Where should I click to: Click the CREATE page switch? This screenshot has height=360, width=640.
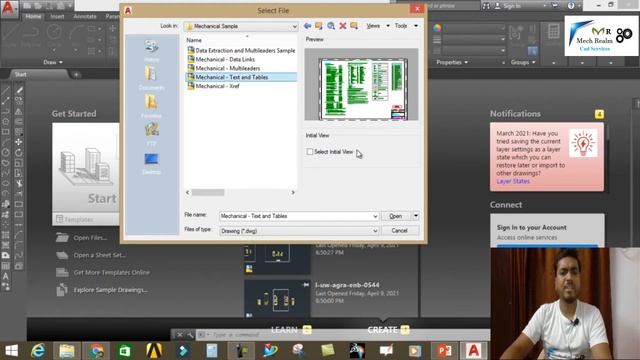coord(388,330)
